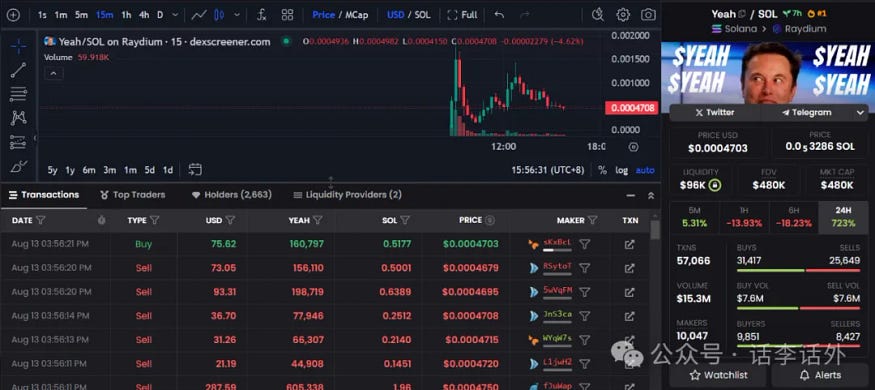Open the Fibonacci retracement tool
The image size is (875, 390).
[x=18, y=94]
